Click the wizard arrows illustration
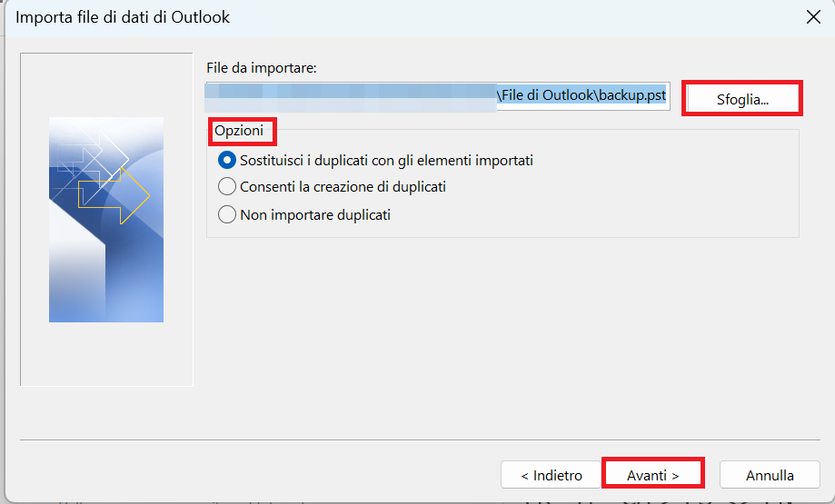This screenshot has width=835, height=504. [x=106, y=219]
